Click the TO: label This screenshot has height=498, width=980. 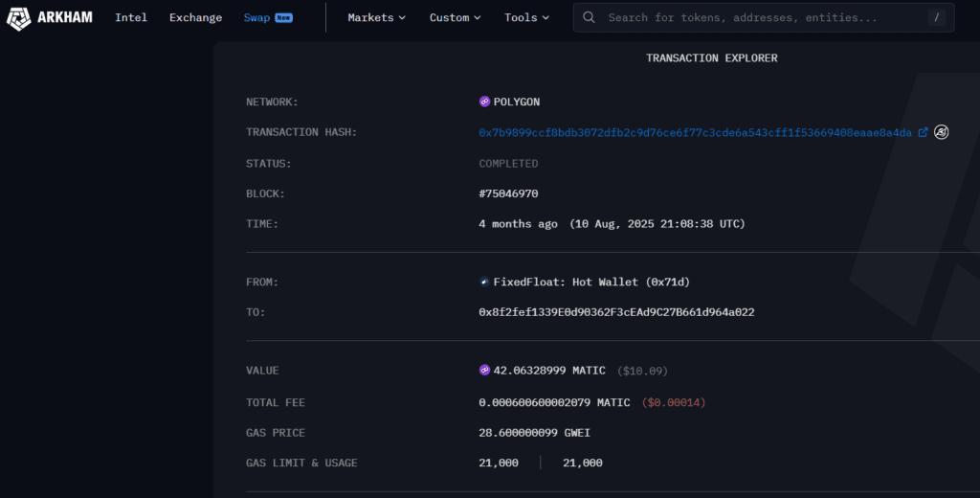click(256, 311)
